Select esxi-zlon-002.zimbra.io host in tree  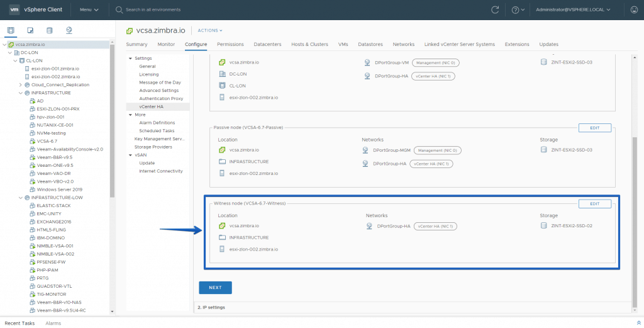[55, 77]
